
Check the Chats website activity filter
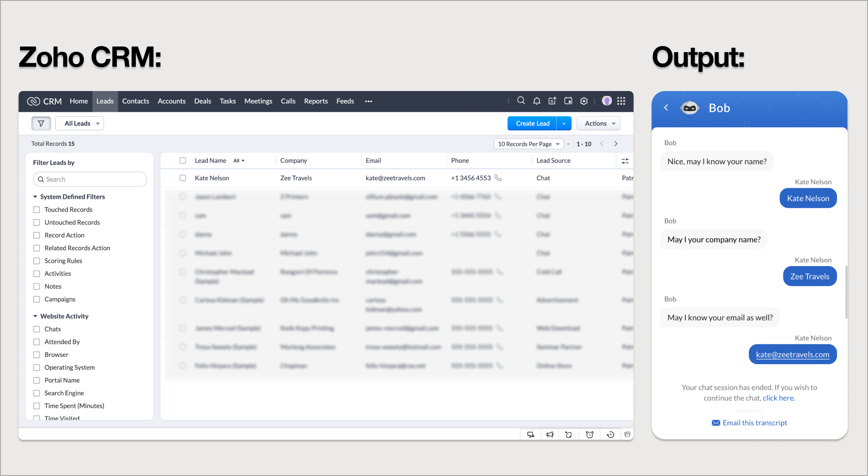[x=37, y=329]
